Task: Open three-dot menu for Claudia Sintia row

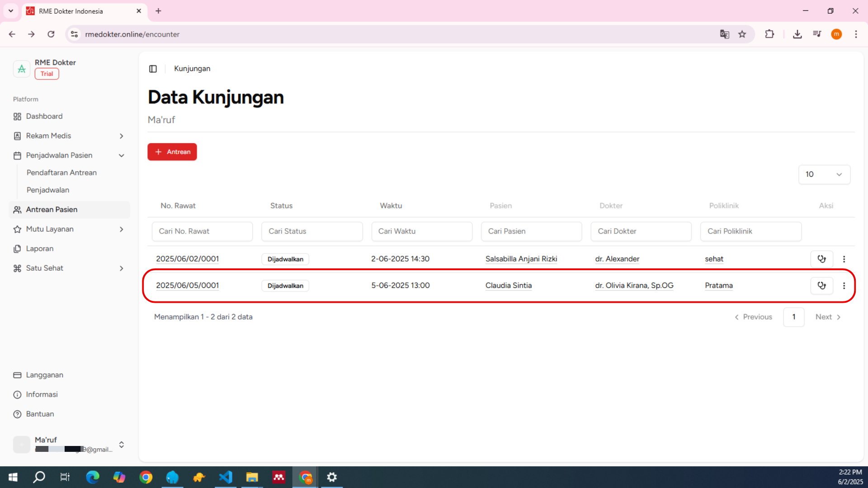Action: (844, 286)
